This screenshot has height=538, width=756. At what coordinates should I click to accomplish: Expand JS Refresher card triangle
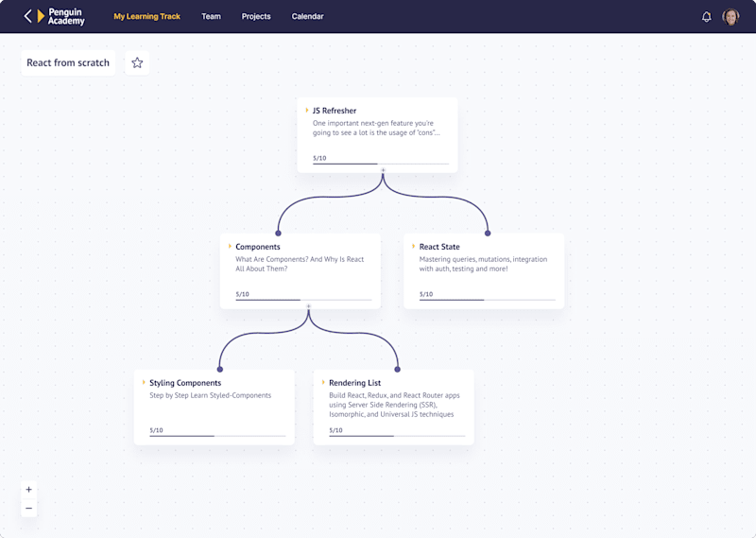click(x=306, y=110)
